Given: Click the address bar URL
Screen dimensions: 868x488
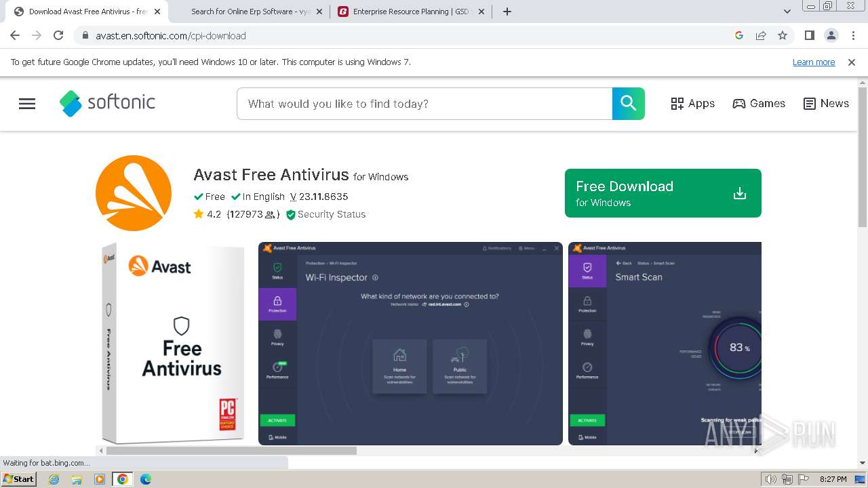Looking at the screenshot, I should coord(171,36).
